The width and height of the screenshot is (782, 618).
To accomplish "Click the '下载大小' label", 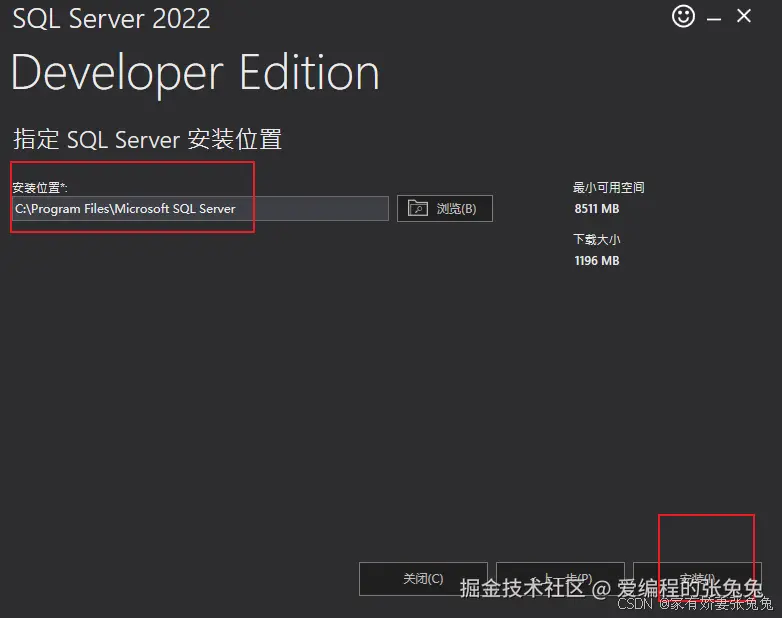I will click(x=596, y=239).
